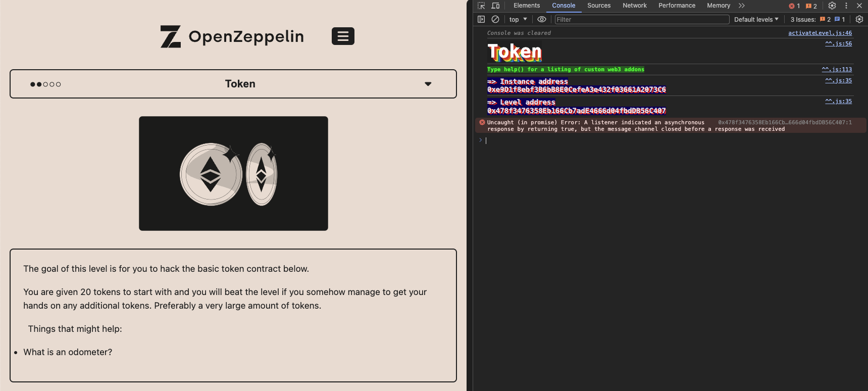Focus the console Filter input
Image resolution: width=868 pixels, height=391 pixels.
coord(642,19)
